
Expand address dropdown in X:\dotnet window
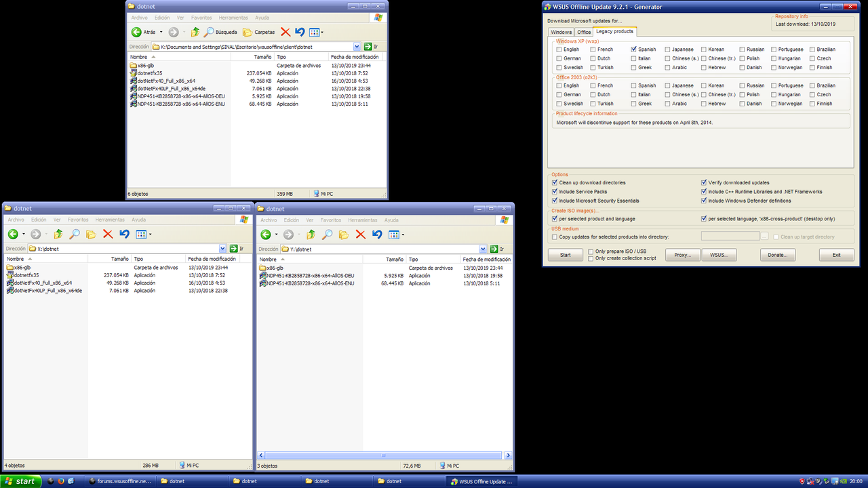click(x=223, y=249)
